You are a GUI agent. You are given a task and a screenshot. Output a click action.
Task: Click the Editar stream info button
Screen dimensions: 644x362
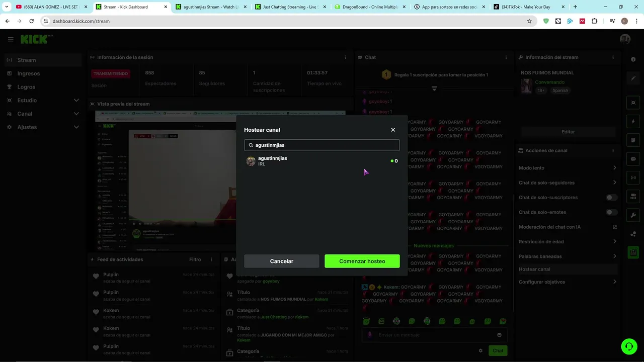coord(568,132)
